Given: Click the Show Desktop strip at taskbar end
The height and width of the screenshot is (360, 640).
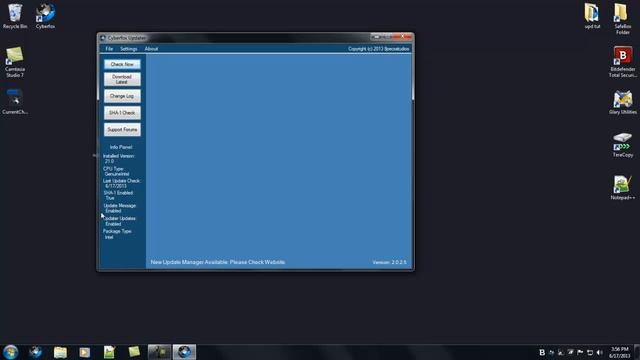Looking at the screenshot, I should pos(637,352).
